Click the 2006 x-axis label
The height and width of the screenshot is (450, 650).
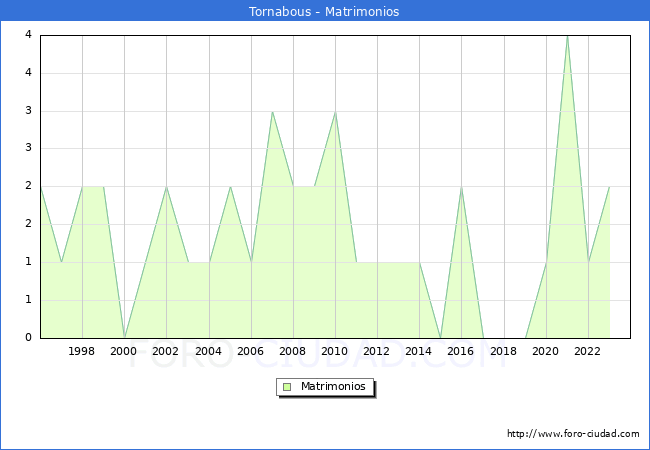tap(250, 351)
